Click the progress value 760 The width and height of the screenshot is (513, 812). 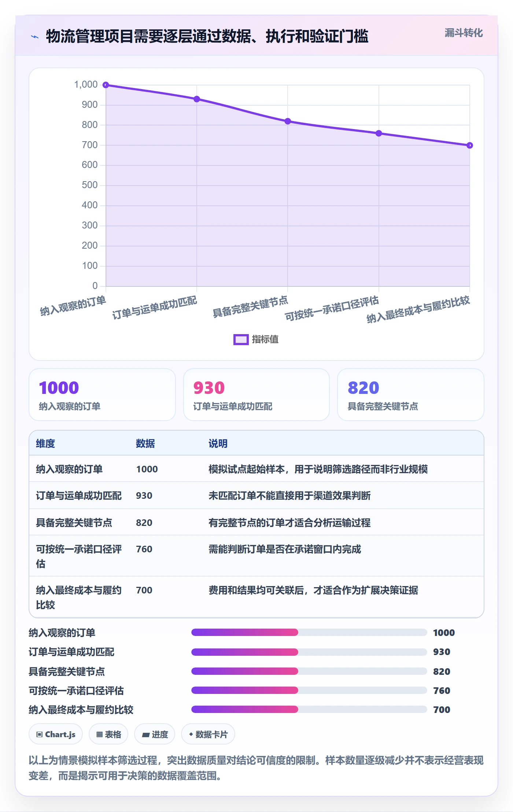(x=442, y=691)
